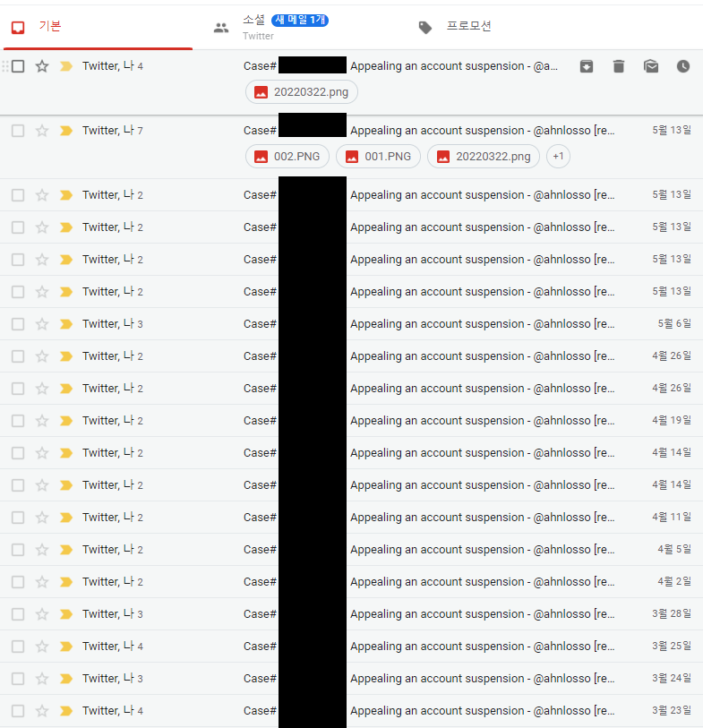The image size is (703, 728).
Task: Delete the top Twitter conversation via trash icon
Action: (x=619, y=66)
